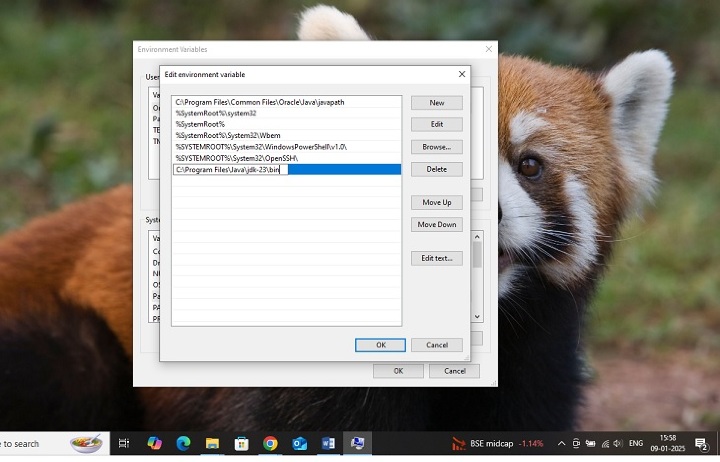Image resolution: width=720 pixels, height=462 pixels.
Task: Click the battery tray icon
Action: (591, 444)
